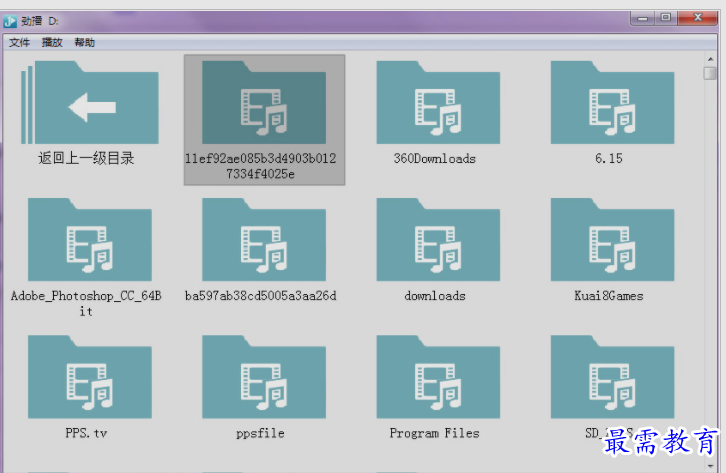Open the Kuai8Games folder icon
The height and width of the screenshot is (473, 726).
click(x=612, y=240)
